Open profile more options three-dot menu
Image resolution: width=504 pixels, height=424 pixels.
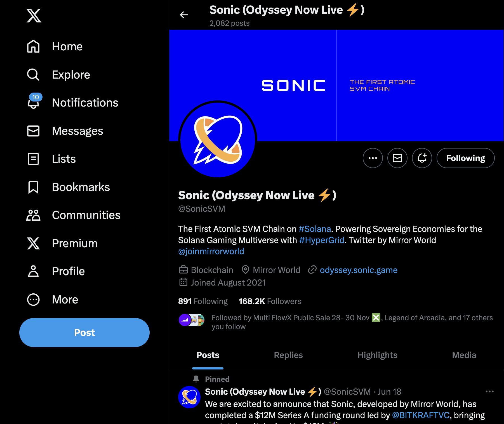click(x=373, y=158)
